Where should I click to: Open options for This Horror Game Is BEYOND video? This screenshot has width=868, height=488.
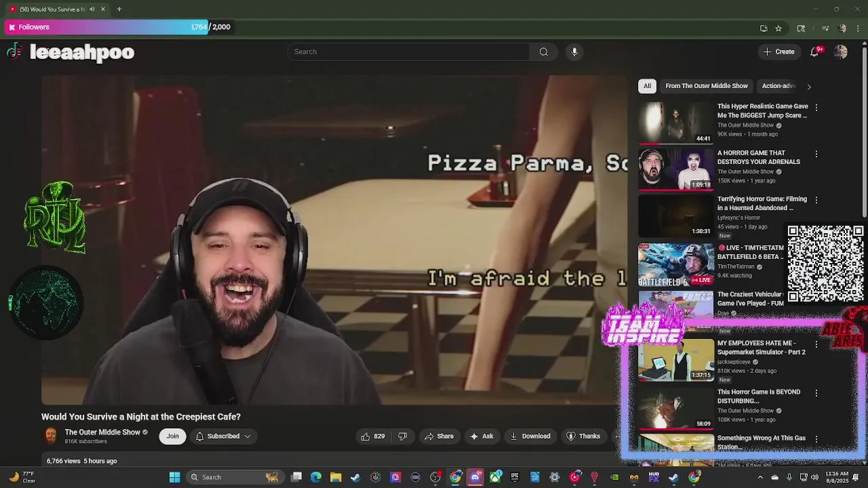click(x=816, y=392)
